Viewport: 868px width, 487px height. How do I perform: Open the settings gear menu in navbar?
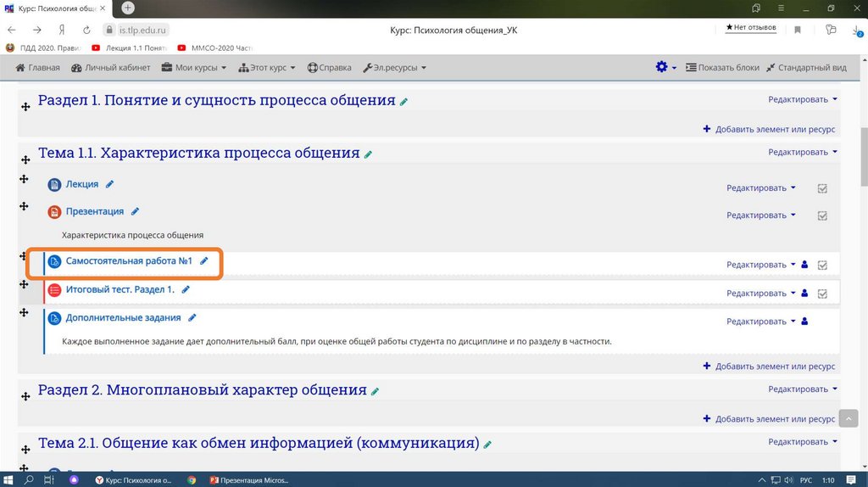point(665,67)
